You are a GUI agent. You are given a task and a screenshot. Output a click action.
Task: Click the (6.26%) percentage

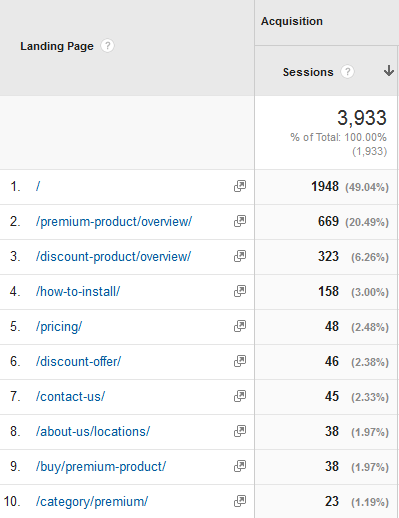(370, 257)
